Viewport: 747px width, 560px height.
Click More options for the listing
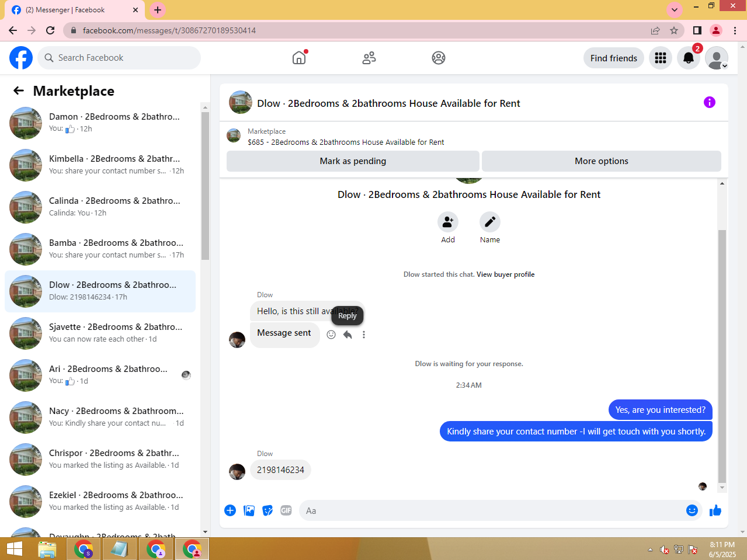[x=602, y=161]
